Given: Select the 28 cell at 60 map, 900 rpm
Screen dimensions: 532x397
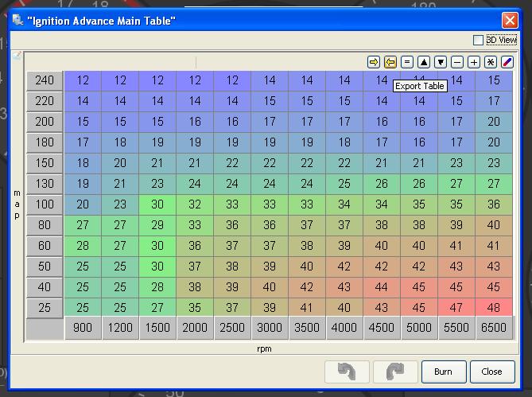Looking at the screenshot, I should (x=83, y=246).
